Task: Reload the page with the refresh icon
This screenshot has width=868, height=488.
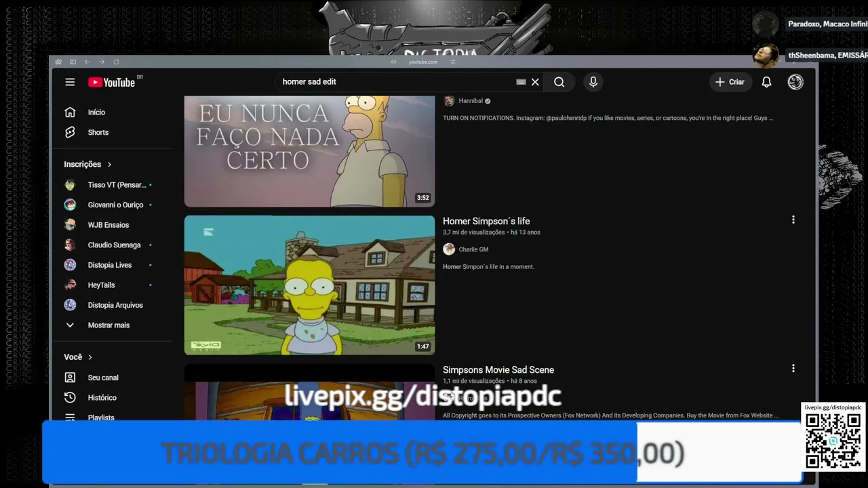Action: [x=116, y=62]
